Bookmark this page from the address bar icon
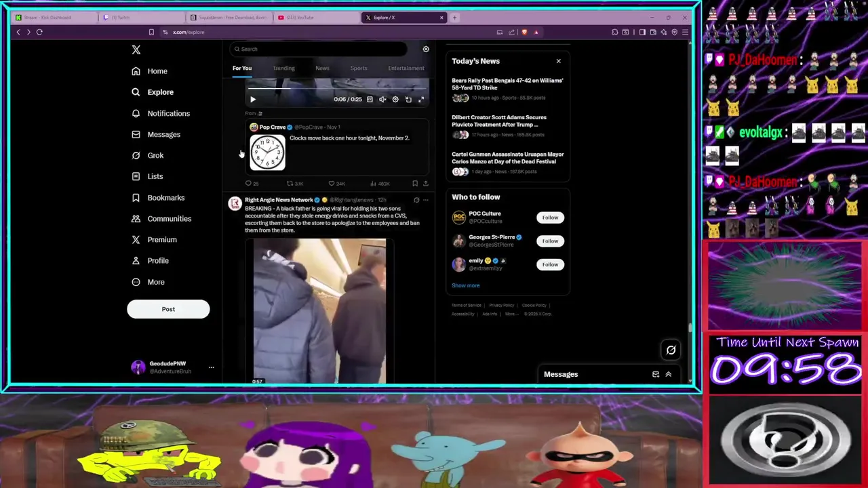This screenshot has height=488, width=868. (x=151, y=32)
